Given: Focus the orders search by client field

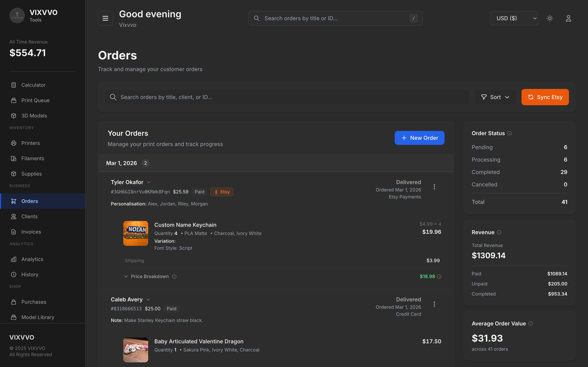Looking at the screenshot, I should coord(287,97).
